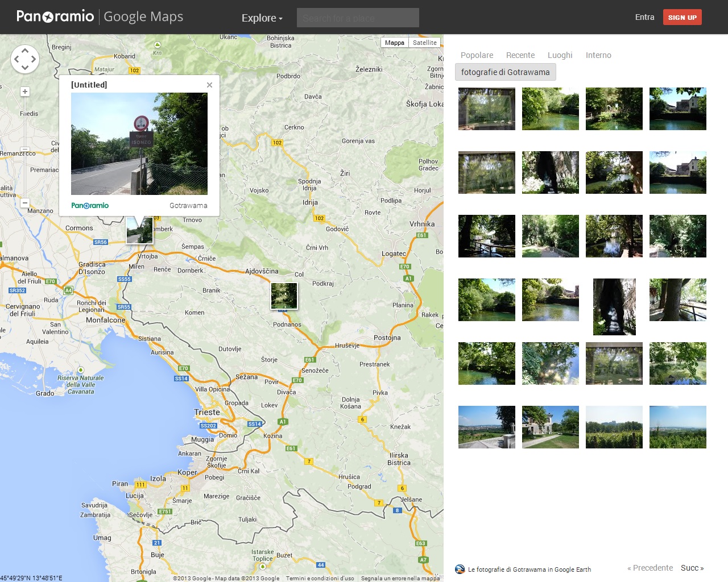Open fourth thumbnail in fifth photo row
Screen dimensions: 728x582
pyautogui.click(x=678, y=363)
